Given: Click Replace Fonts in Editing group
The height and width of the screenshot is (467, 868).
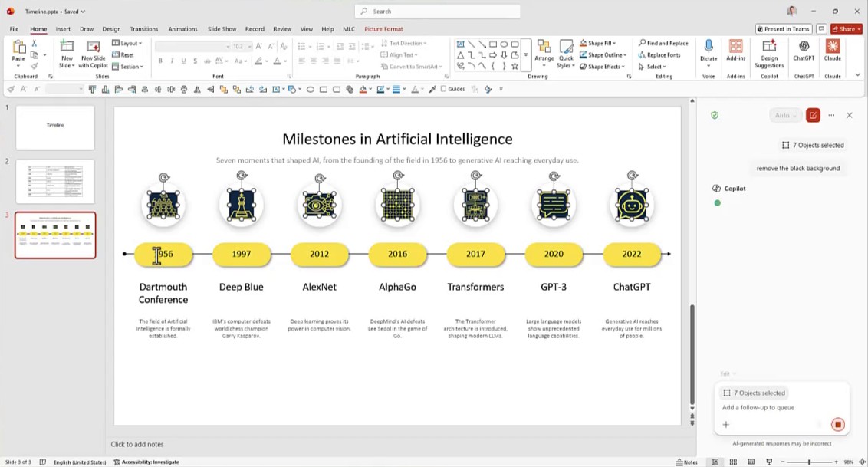Looking at the screenshot, I should (x=659, y=54).
